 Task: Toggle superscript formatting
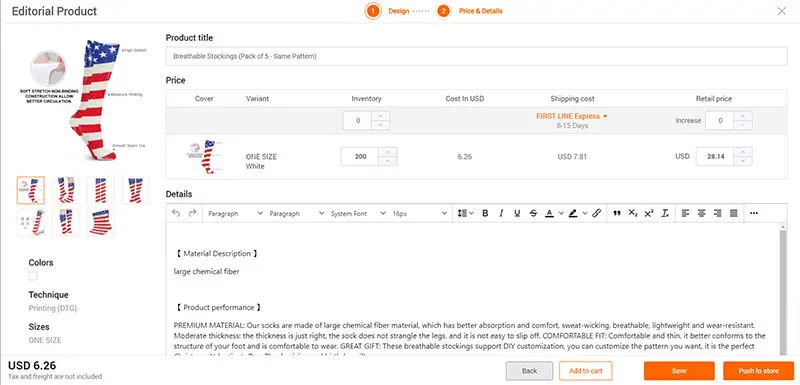click(649, 214)
